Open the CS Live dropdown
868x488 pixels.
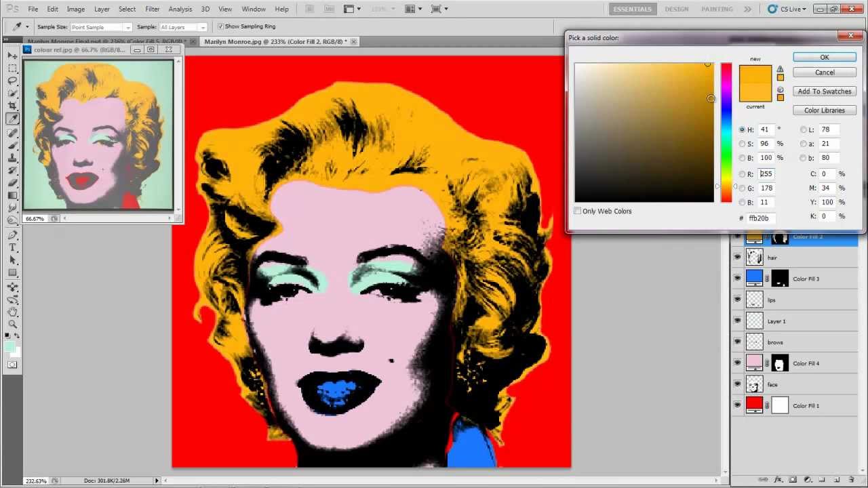[787, 9]
